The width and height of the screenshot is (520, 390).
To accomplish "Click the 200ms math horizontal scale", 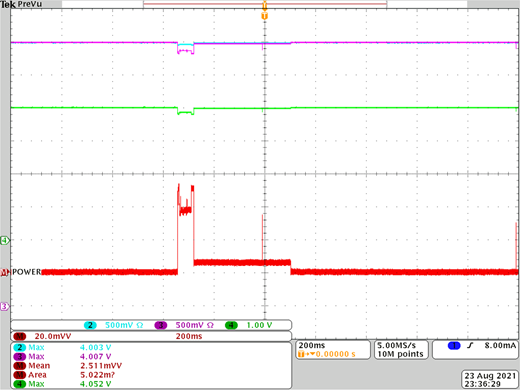I will tap(189, 336).
